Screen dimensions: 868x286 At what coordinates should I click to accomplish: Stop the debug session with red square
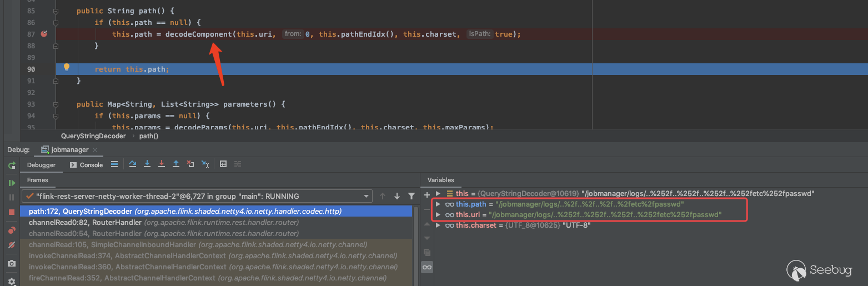(x=12, y=212)
